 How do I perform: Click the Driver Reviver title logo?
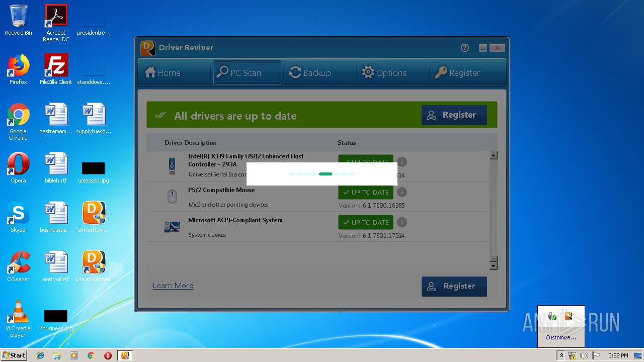[x=148, y=48]
